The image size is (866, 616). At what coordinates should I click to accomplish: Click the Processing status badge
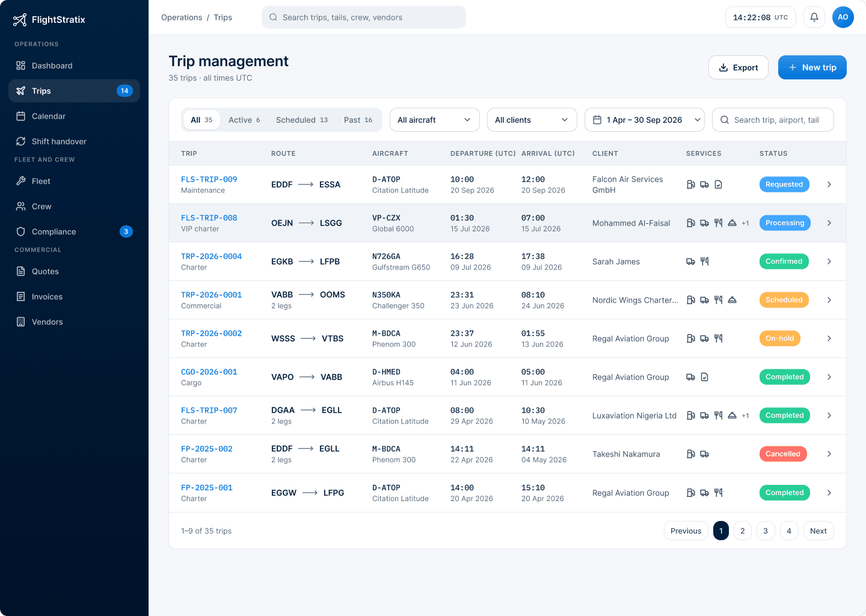pyautogui.click(x=785, y=223)
